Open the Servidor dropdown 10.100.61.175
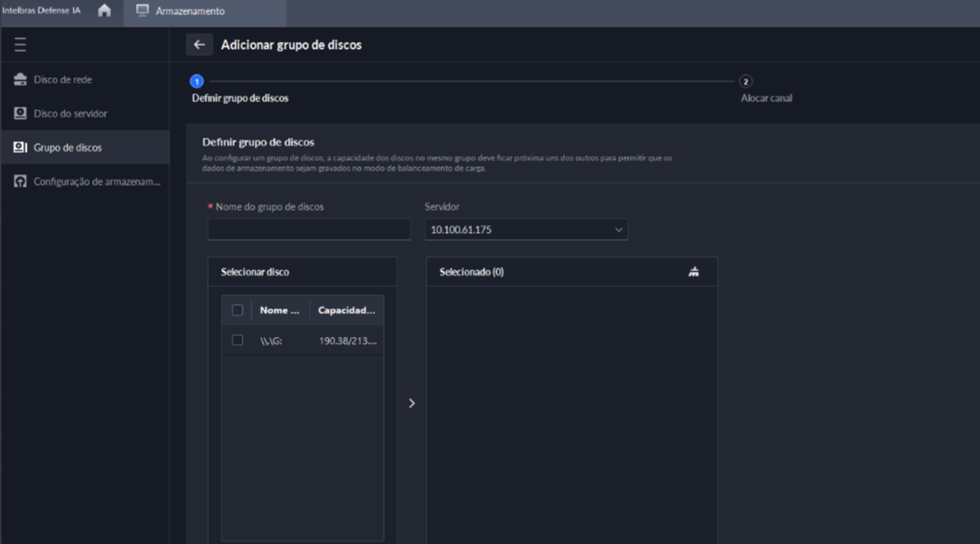The image size is (980, 544). 526,229
